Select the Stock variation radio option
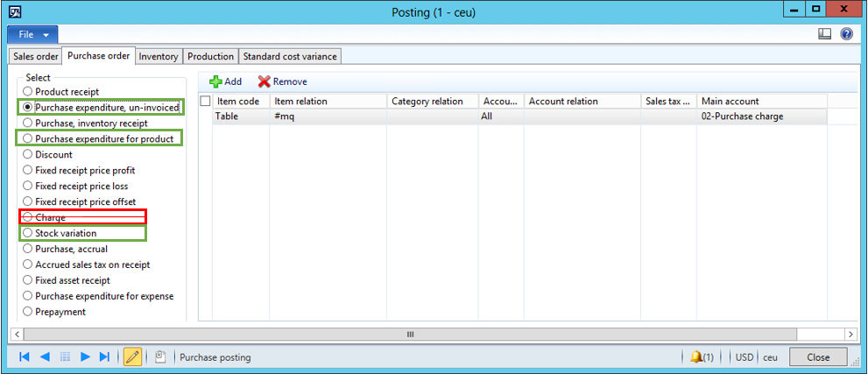The height and width of the screenshot is (374, 868). (28, 233)
